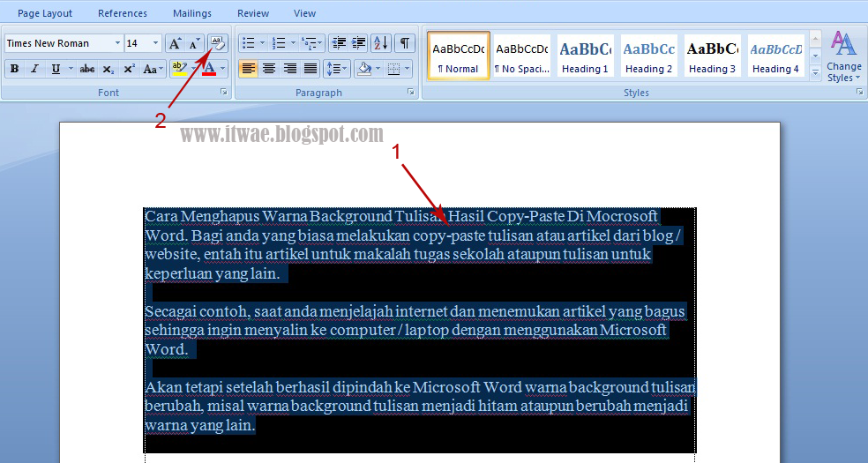Apply the Heading 1 style
This screenshot has height=463, width=868.
coord(585,56)
